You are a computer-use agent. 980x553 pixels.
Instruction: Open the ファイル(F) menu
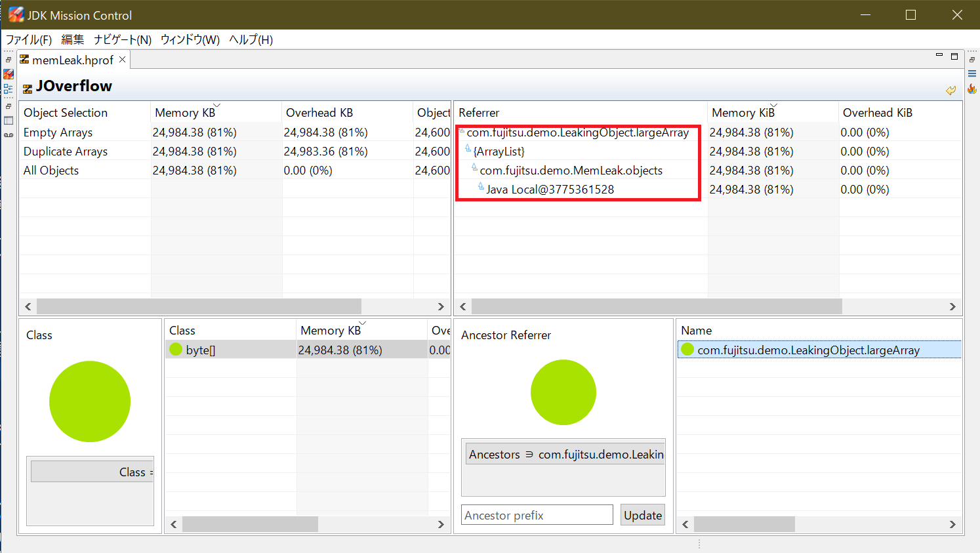pyautogui.click(x=28, y=40)
